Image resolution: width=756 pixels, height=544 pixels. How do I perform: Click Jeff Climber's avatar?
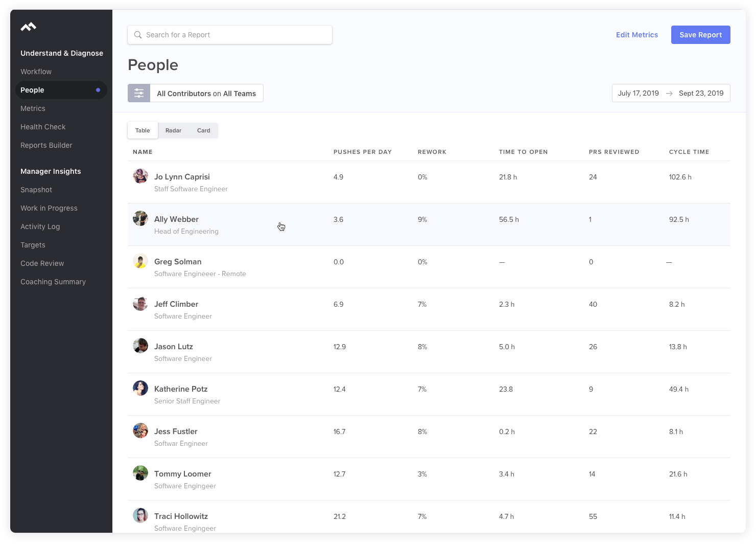point(140,303)
